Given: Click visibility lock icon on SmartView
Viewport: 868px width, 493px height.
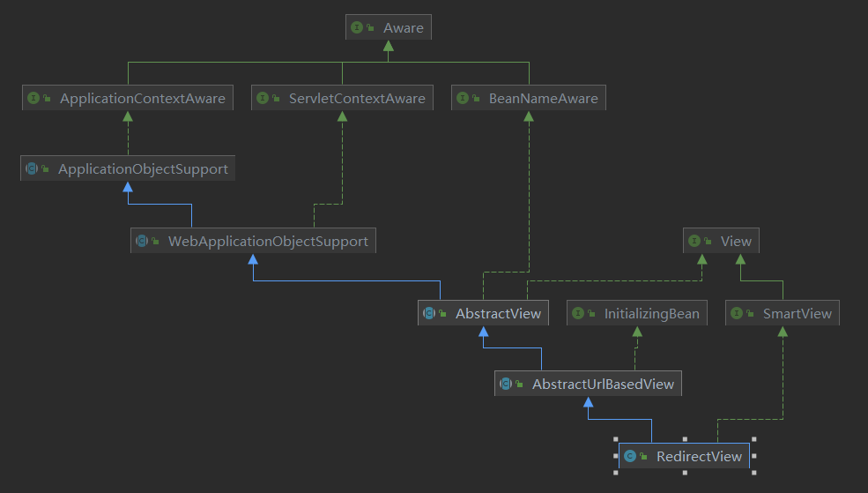Looking at the screenshot, I should tap(750, 313).
